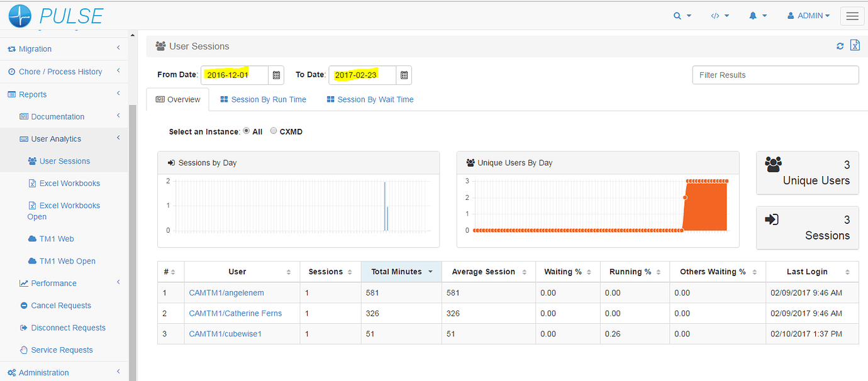Open the code brackets dropdown
The width and height of the screenshot is (868, 381).
point(720,16)
